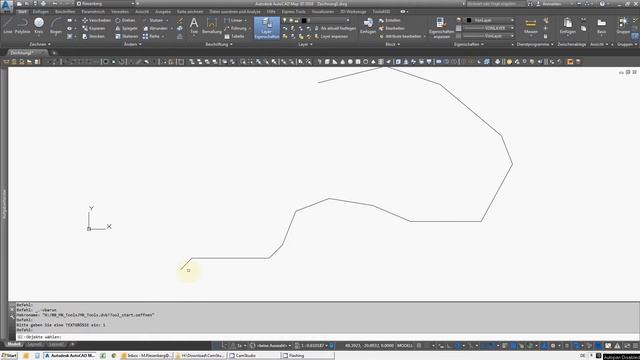Expand the Block panel
640x360 pixels.
[x=392, y=44]
